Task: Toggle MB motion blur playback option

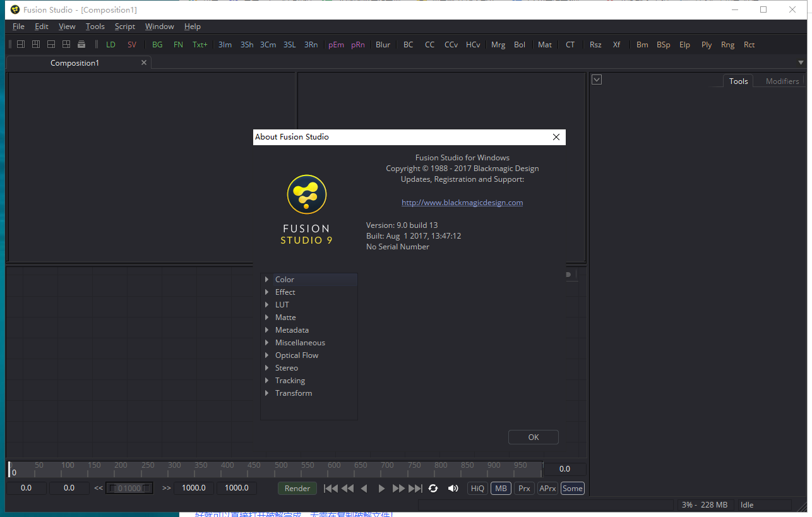Action: [x=500, y=488]
